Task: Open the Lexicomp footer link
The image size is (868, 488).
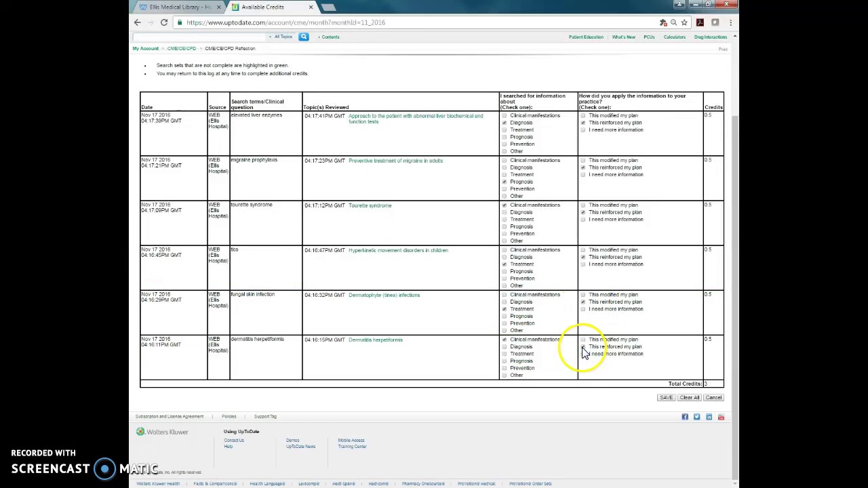Action: click(x=309, y=484)
